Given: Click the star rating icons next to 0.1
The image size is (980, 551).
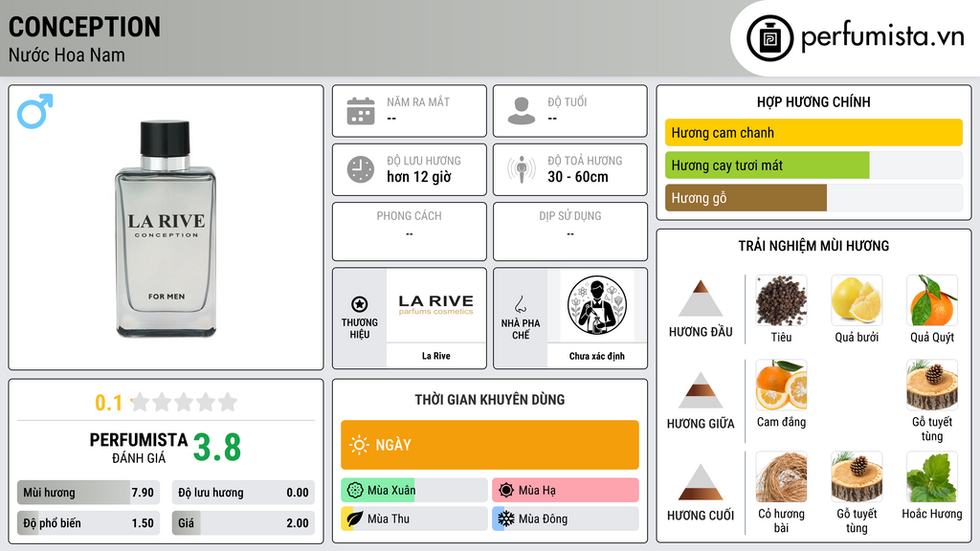Looking at the screenshot, I should click(184, 402).
